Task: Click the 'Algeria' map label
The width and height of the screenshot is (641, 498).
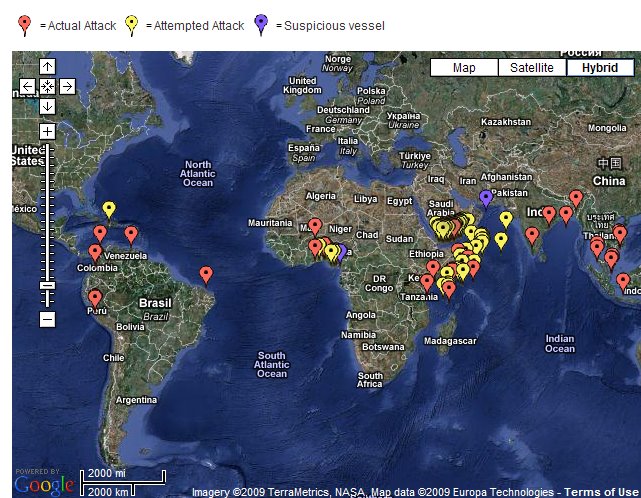Action: tap(320, 196)
